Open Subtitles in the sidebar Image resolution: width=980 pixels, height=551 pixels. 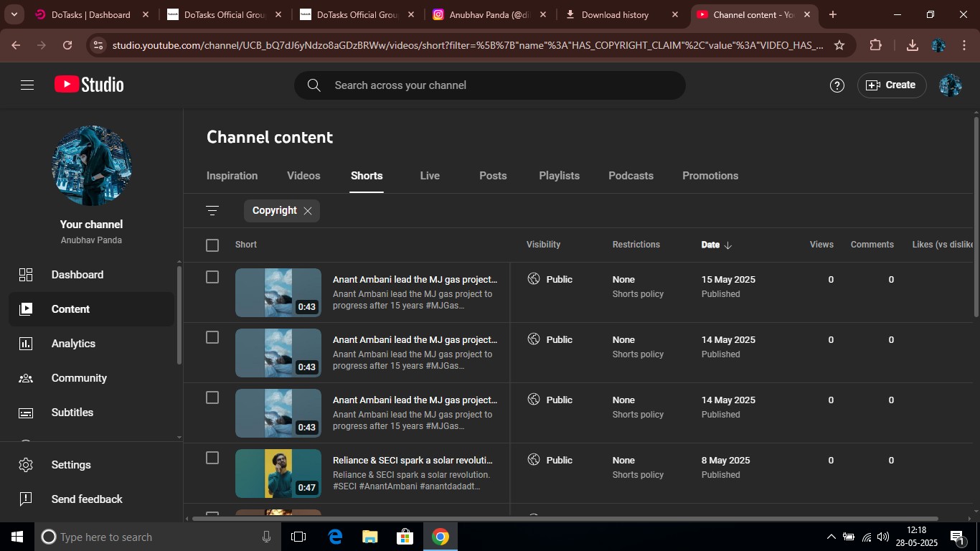[x=91, y=413]
